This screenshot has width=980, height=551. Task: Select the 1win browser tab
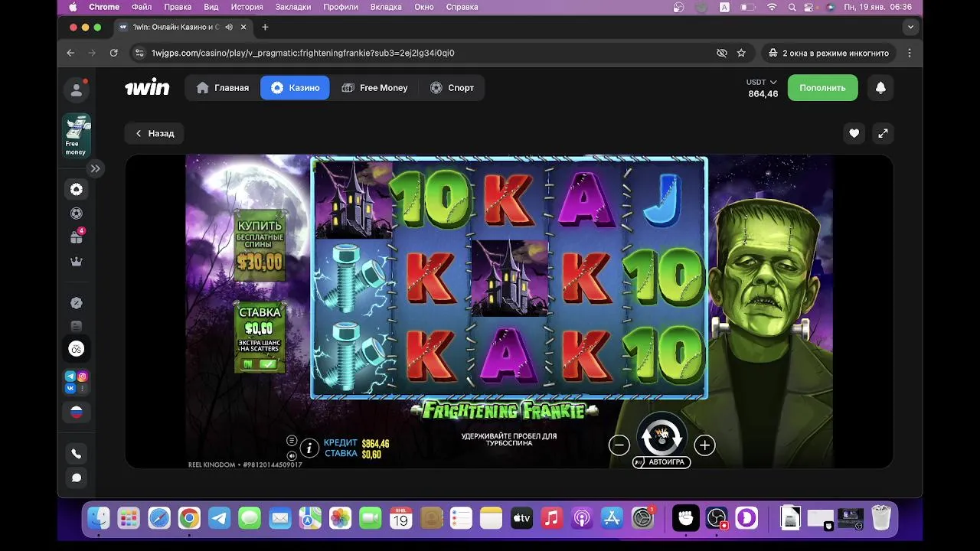pyautogui.click(x=181, y=27)
